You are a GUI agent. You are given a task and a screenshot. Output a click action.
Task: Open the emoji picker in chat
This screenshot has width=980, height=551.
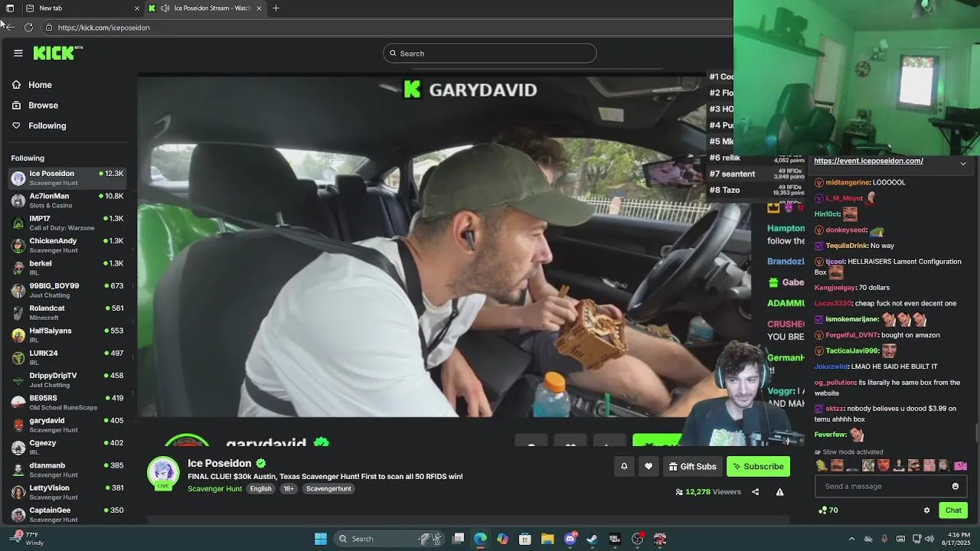(955, 486)
